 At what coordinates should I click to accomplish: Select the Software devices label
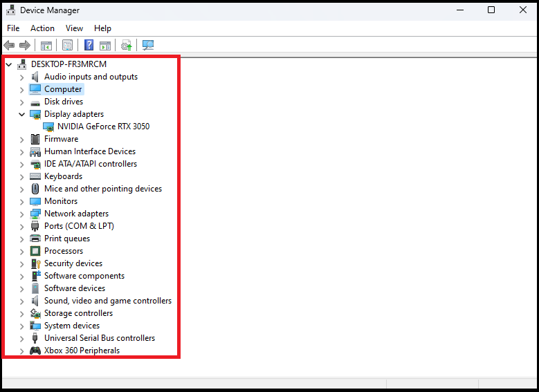[x=75, y=288]
